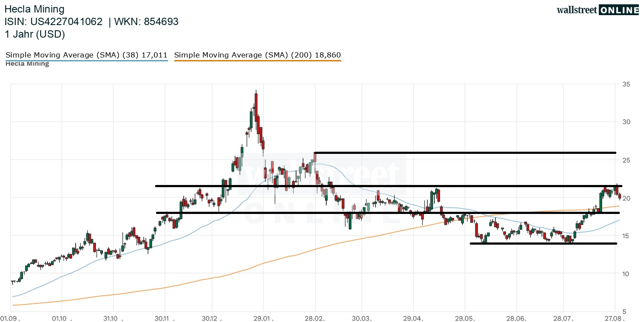Click the '1 Jahr (USD)' period label
The image size is (644, 322).
tap(35, 34)
